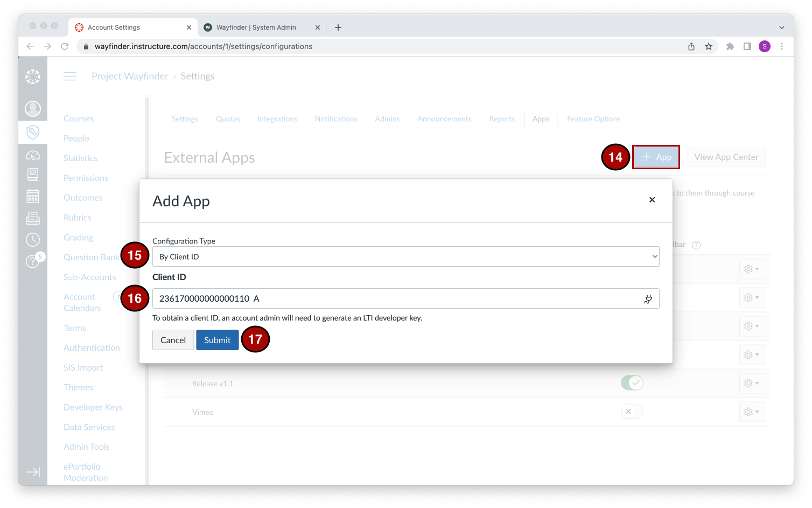This screenshot has width=812, height=508.
Task: Open the Sub-Accounts link
Action: click(90, 277)
